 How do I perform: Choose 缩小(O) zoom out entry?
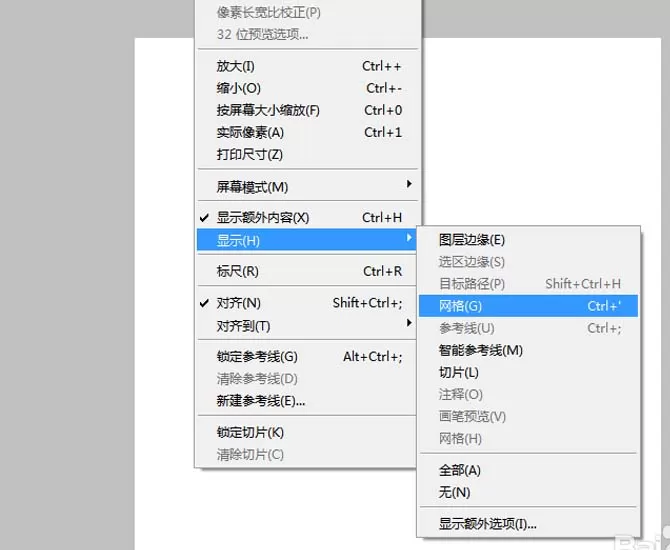click(307, 88)
